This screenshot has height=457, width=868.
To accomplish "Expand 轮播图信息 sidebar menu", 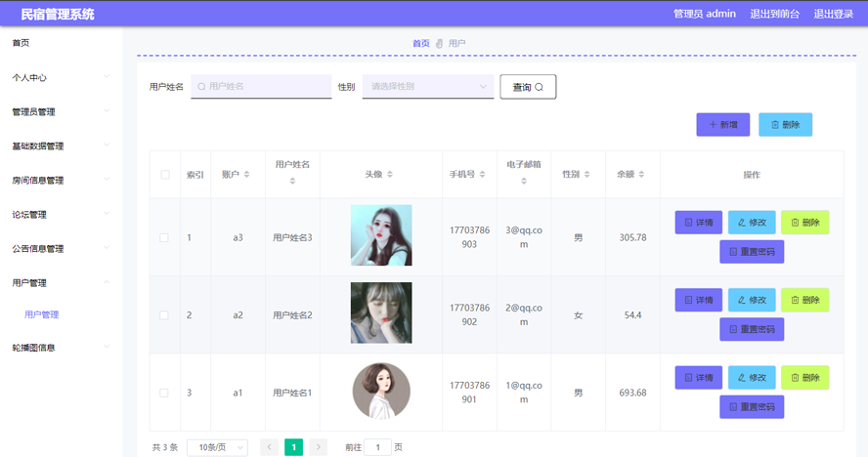I will (x=61, y=348).
